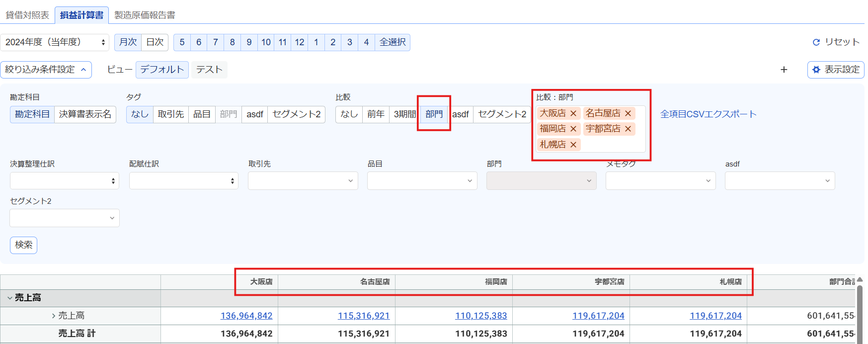The width and height of the screenshot is (868, 344).
Task: Open the 配賦仕訳 dropdown
Action: (184, 181)
